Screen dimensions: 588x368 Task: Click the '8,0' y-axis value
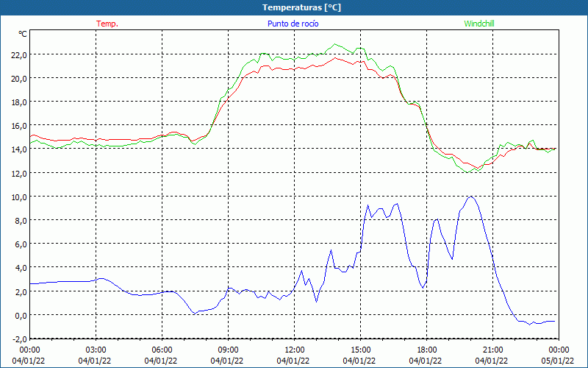pos(21,220)
